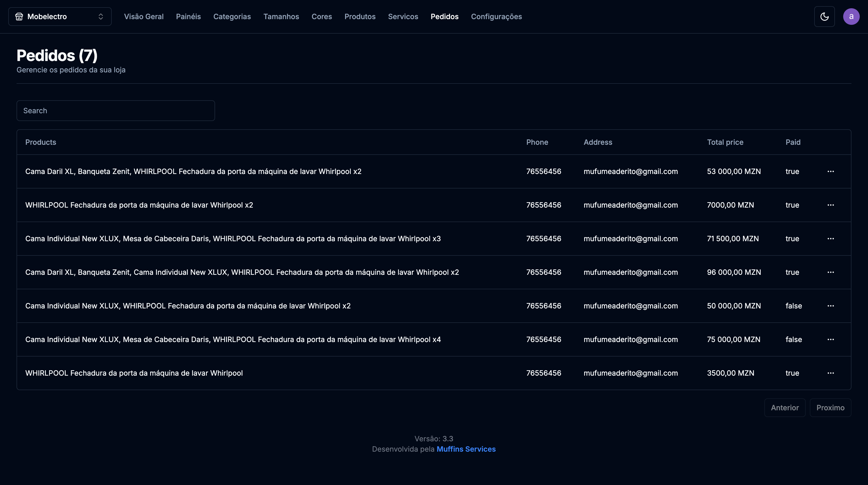Open actions menu for 7000,00 MZN order
The image size is (868, 485).
(831, 205)
